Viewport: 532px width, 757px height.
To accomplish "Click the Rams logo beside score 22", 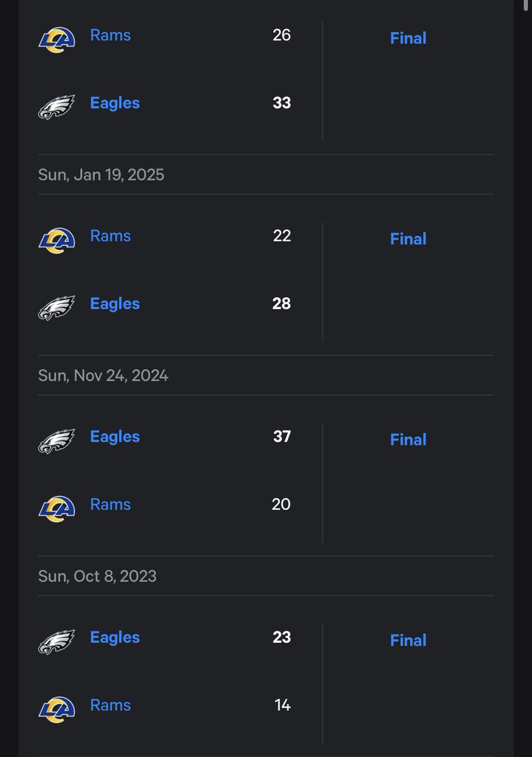I will (x=57, y=240).
